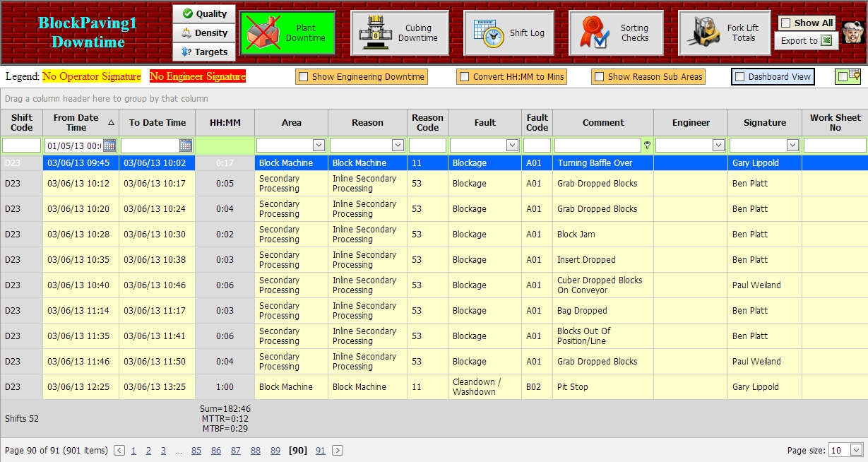
Task: Toggle the Show All checkbox
Action: 785,23
